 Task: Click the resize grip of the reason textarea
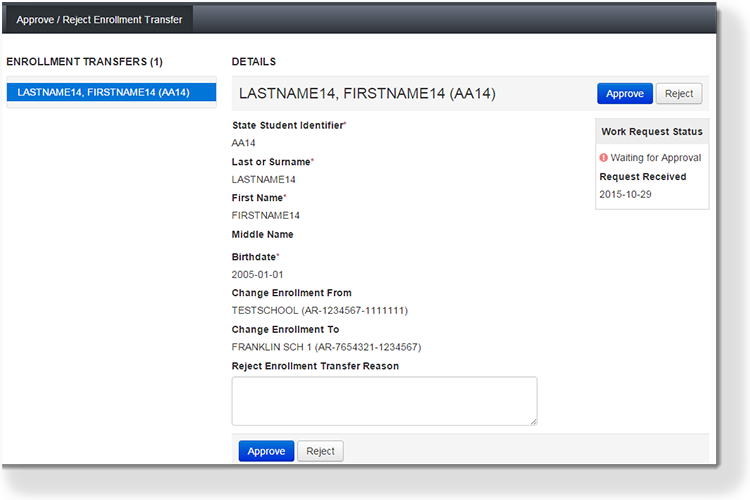point(532,421)
